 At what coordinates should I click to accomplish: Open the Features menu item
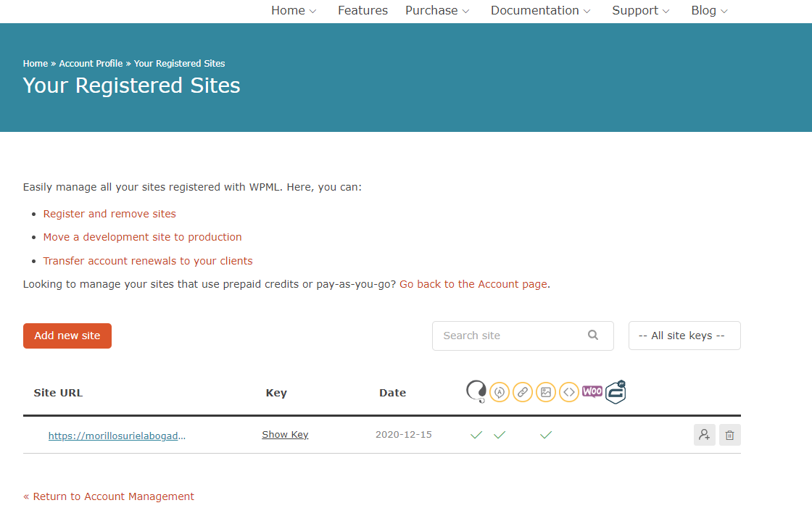point(362,10)
